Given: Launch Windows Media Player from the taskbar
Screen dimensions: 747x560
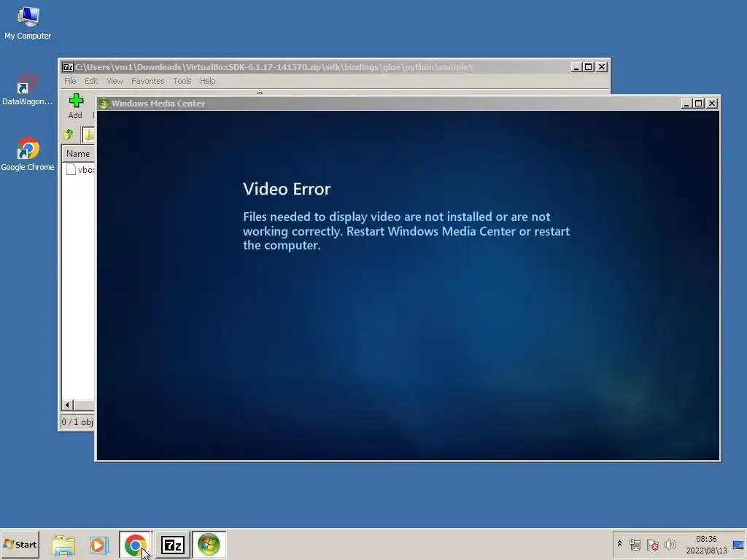Looking at the screenshot, I should tap(98, 545).
